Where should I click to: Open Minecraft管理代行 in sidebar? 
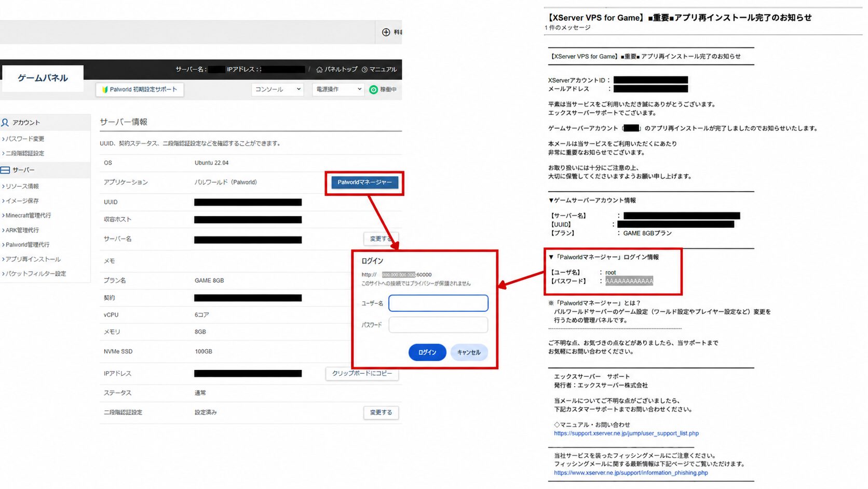(x=27, y=215)
